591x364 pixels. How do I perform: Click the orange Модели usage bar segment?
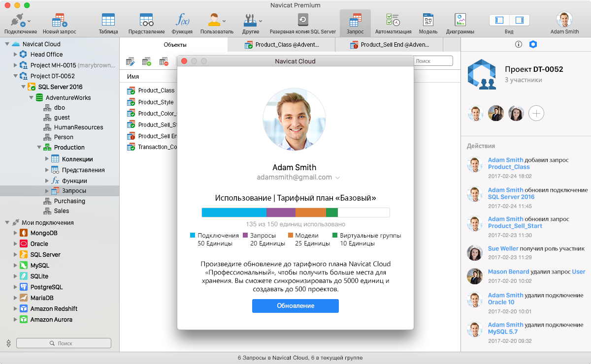pos(311,212)
